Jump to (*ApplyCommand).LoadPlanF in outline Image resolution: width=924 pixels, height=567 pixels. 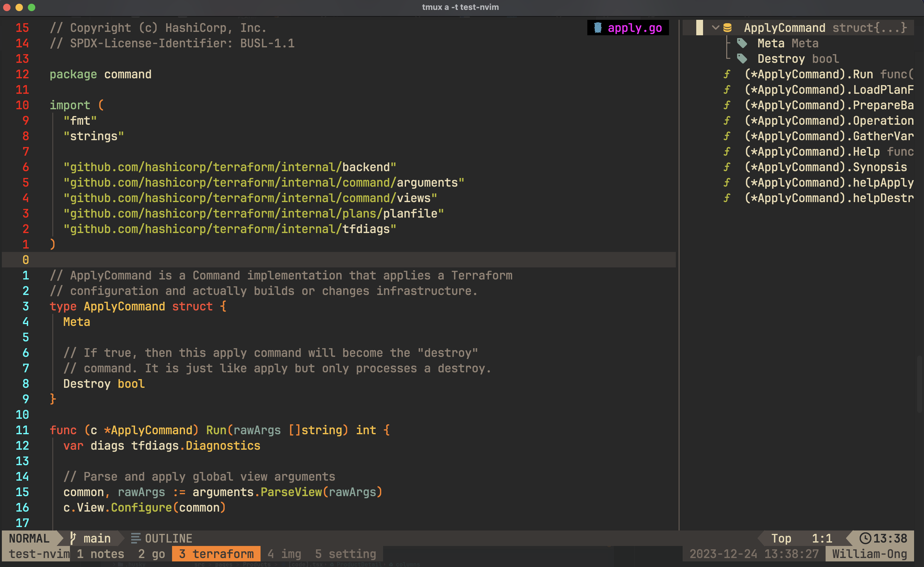[829, 90]
